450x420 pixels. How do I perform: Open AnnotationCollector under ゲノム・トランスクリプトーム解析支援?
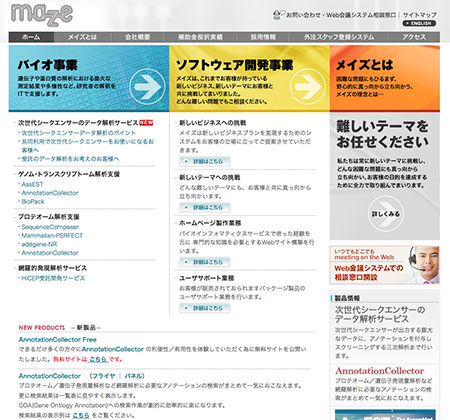(50, 193)
